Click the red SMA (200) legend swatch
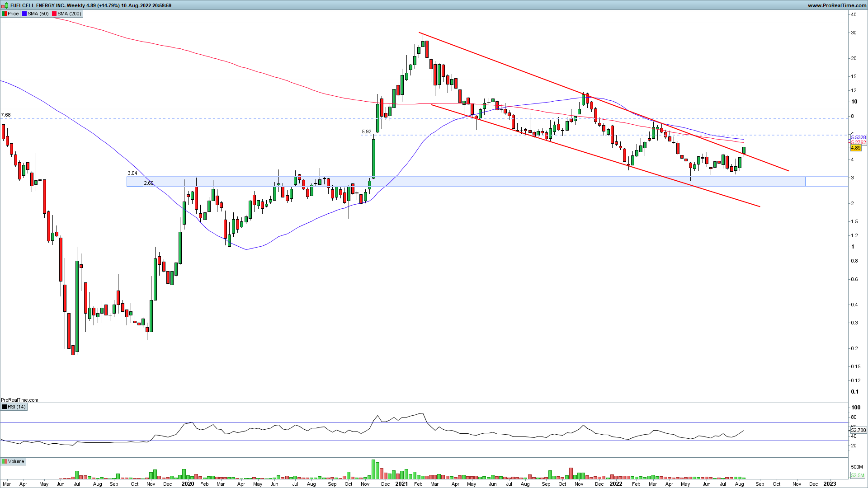Image resolution: width=868 pixels, height=488 pixels. click(x=54, y=14)
